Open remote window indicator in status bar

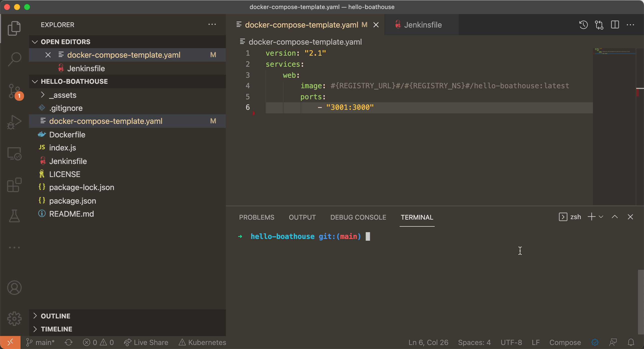tap(10, 342)
